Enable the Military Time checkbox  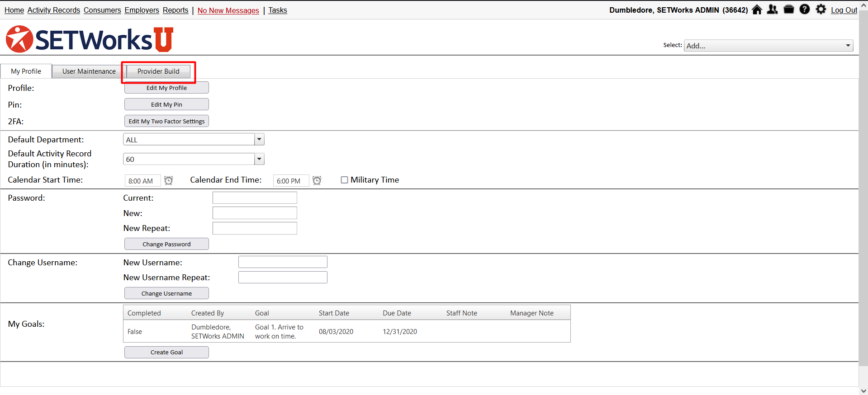(x=344, y=180)
